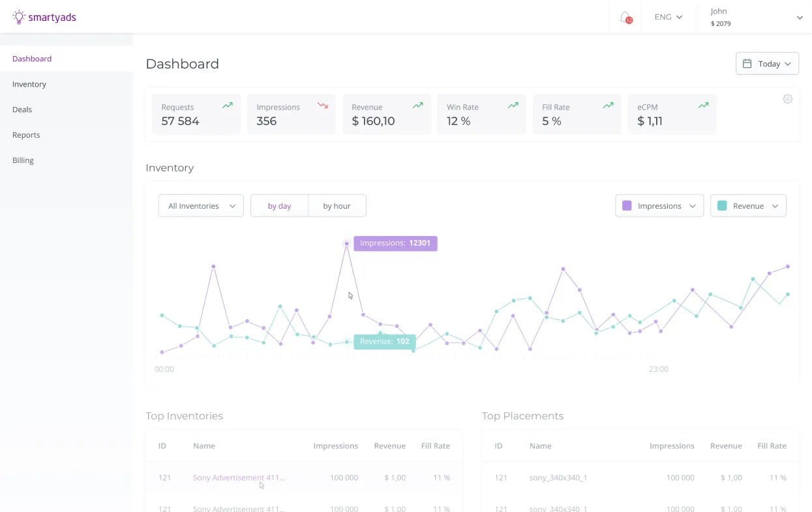Open the dashboard widgets settings gear

pos(787,98)
